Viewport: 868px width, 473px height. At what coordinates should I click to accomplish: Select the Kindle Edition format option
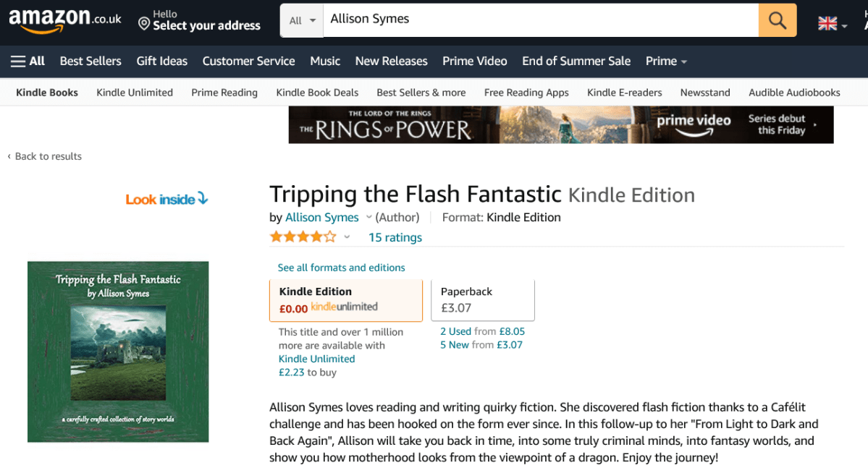coord(346,300)
